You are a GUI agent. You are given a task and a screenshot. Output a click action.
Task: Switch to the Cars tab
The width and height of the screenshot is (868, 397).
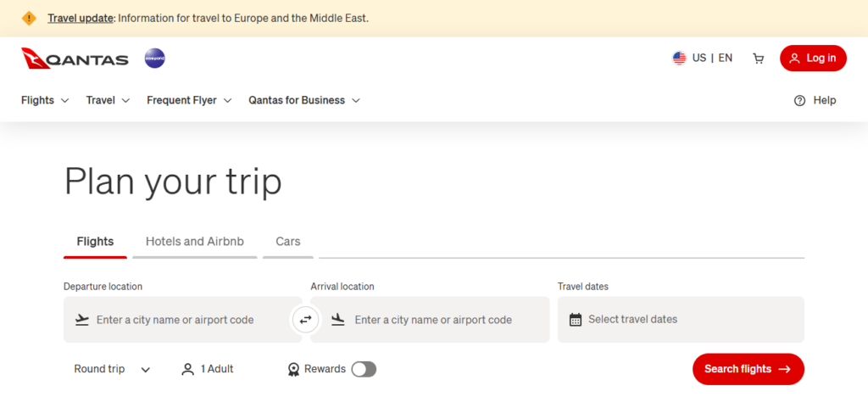pos(288,242)
